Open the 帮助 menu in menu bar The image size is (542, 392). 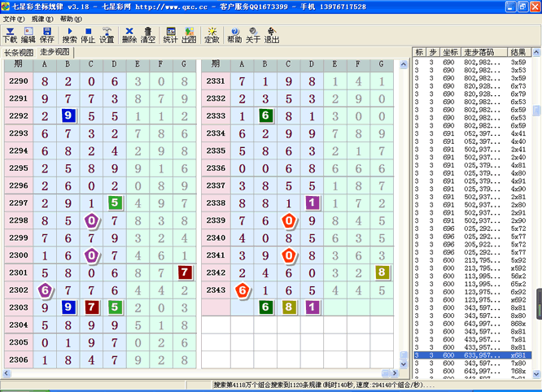click(71, 19)
